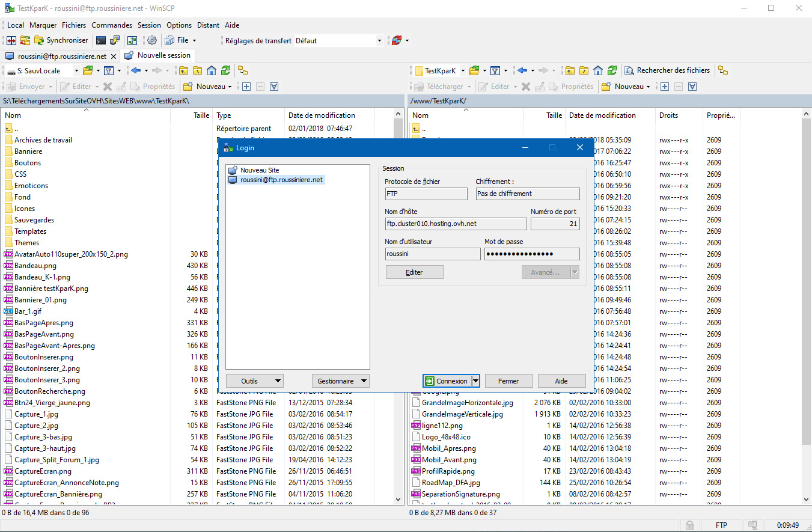Screen dimensions: 812x532
Task: Go to home directory in local panel
Action: [x=212, y=70]
